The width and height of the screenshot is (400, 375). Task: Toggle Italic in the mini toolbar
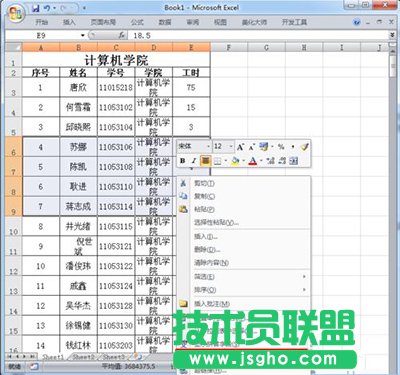pyautogui.click(x=194, y=161)
